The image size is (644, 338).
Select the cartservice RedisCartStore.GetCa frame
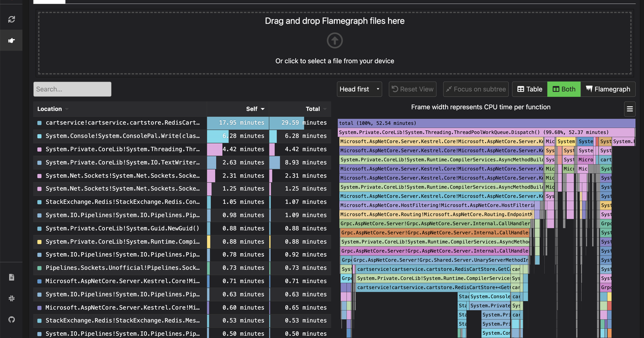[x=433, y=269]
